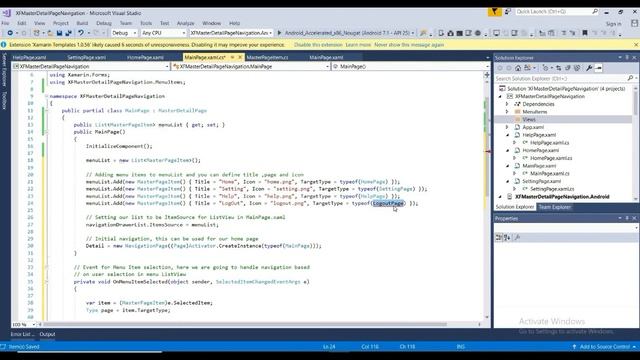
Task: Click the feedback notification flag icon
Action: (x=495, y=12)
